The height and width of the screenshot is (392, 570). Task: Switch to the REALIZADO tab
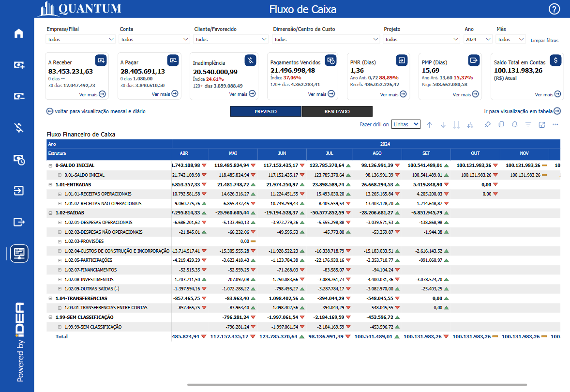337,112
